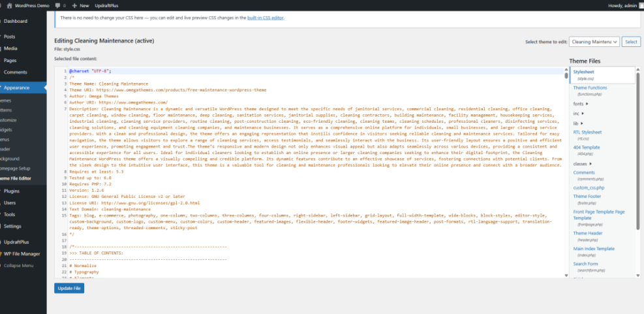Open the Select theme to edit dropdown
Screen dimensions: 644x314
click(x=594, y=42)
